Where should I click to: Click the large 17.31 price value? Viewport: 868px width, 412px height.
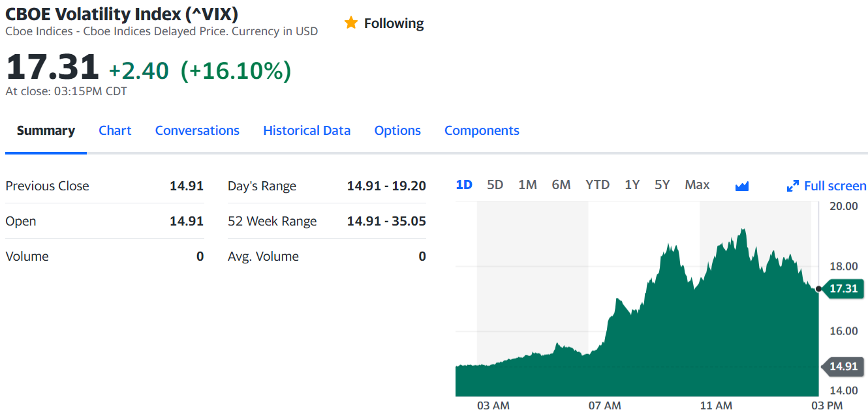(x=52, y=67)
